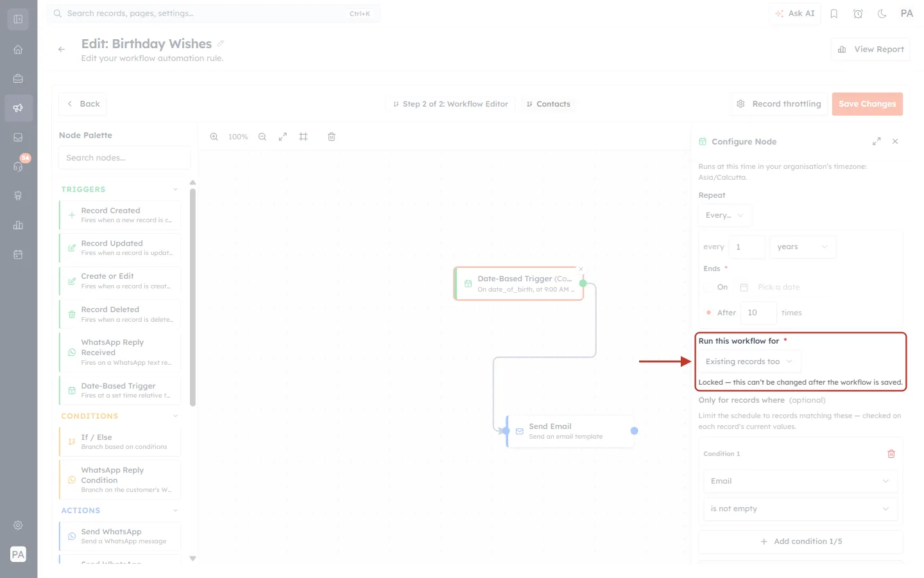Open the briefcase icon in sidebar
The image size is (924, 578).
click(x=18, y=79)
